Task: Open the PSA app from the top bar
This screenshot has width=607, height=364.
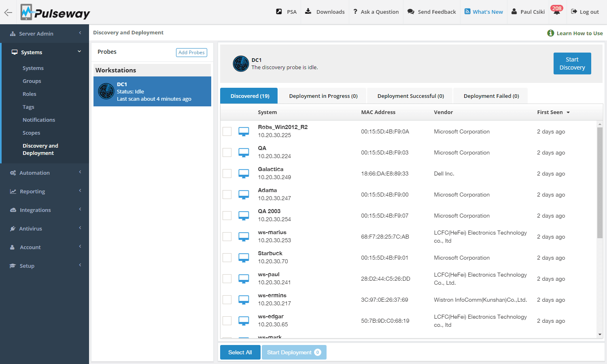Action: point(286,12)
